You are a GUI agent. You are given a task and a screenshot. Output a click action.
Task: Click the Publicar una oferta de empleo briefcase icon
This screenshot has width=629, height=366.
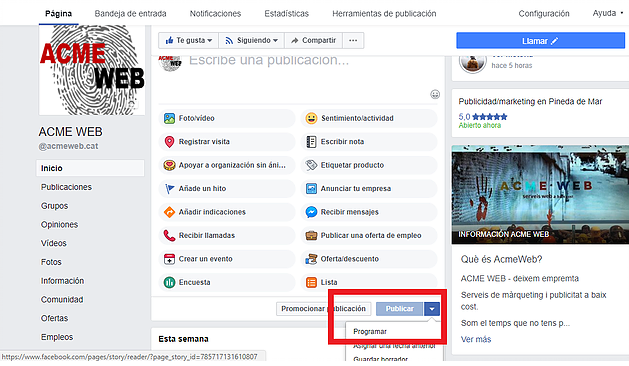coord(311,236)
